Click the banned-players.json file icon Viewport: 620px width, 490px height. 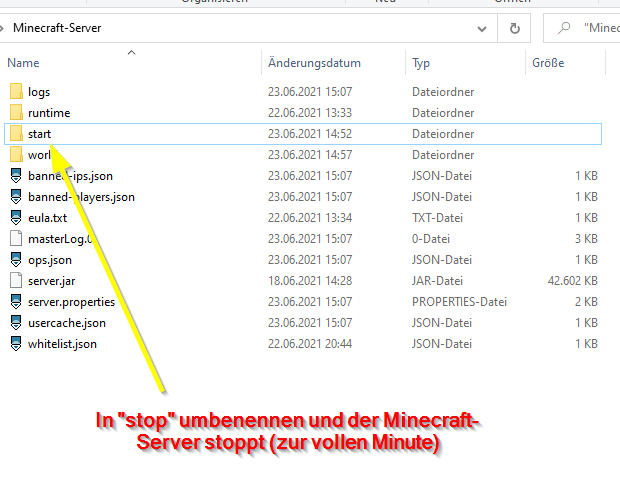pyautogui.click(x=16, y=197)
